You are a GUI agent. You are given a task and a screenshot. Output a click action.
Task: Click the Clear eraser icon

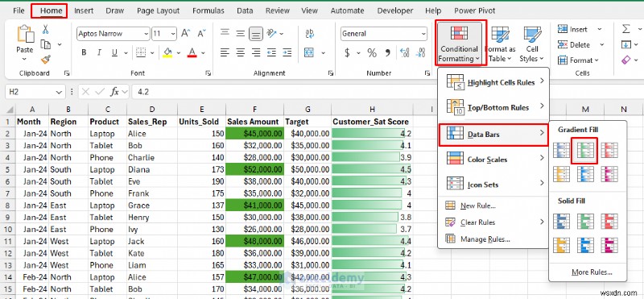(626, 60)
